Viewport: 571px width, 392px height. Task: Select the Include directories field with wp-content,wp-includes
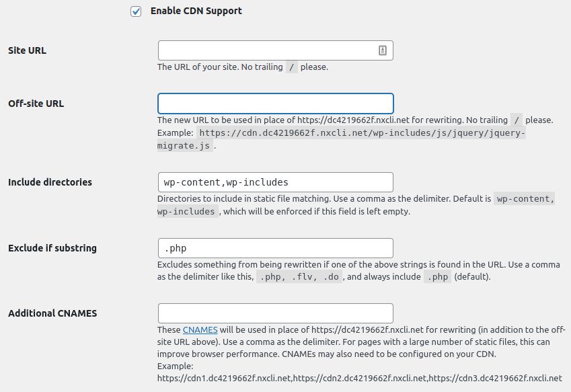tap(275, 182)
